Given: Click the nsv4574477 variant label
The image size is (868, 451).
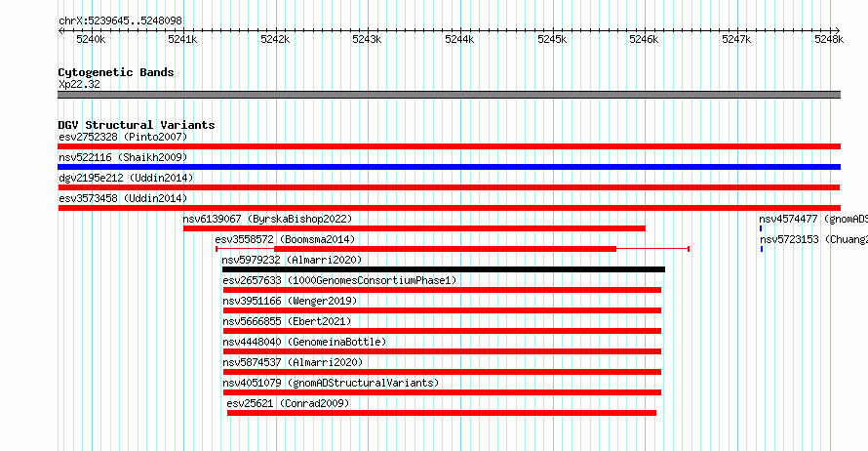Looking at the screenshot, I should [813, 219].
